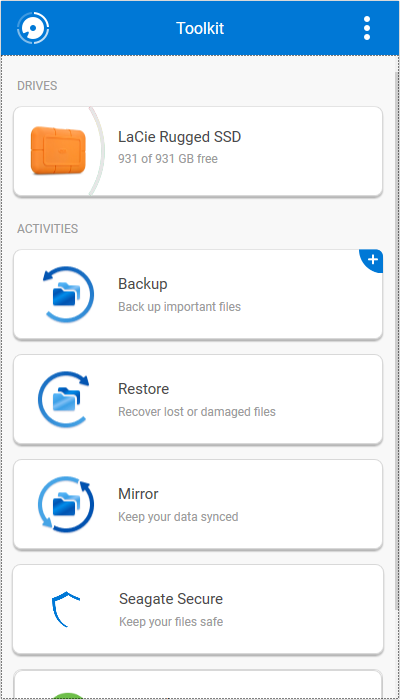Open the Mirror activity title
Viewport: 400px width, 700px height.
coord(138,494)
